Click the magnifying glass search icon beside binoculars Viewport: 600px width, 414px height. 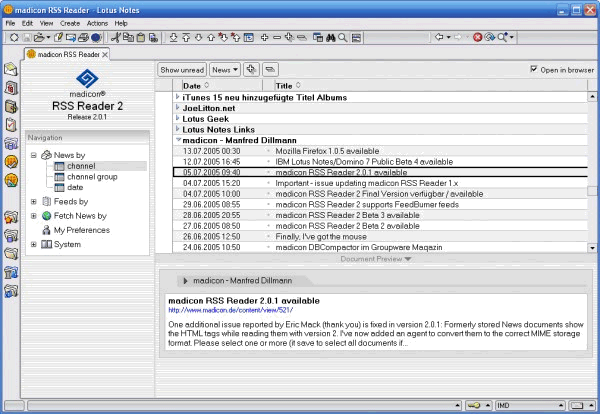click(x=343, y=37)
